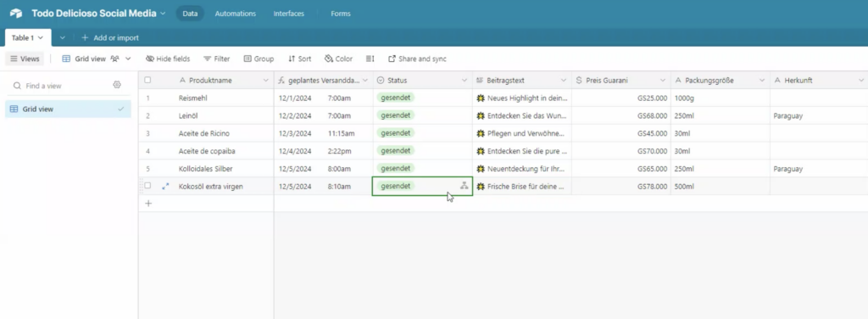Open the Todo Delicioso Social Media base menu
Viewport: 868px width, 319px height.
click(x=98, y=14)
